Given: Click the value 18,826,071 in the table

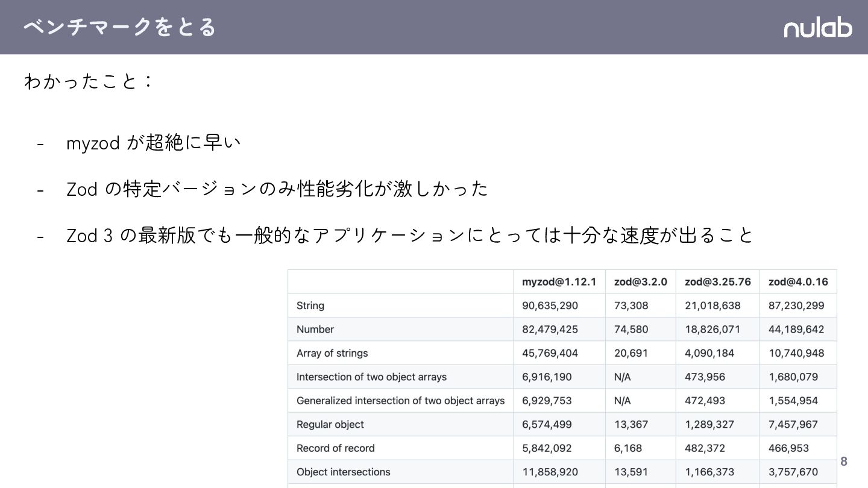Looking at the screenshot, I should [x=712, y=330].
